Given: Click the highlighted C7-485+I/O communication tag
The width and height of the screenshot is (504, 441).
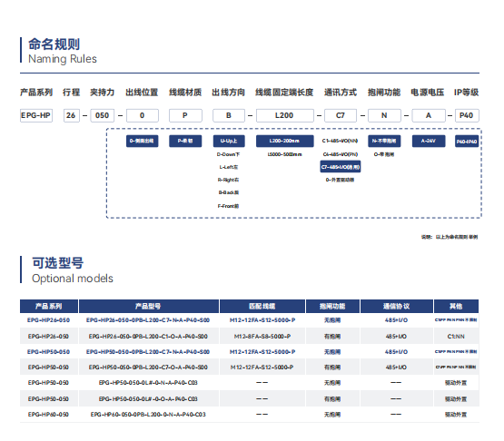Looking at the screenshot, I should tap(341, 167).
